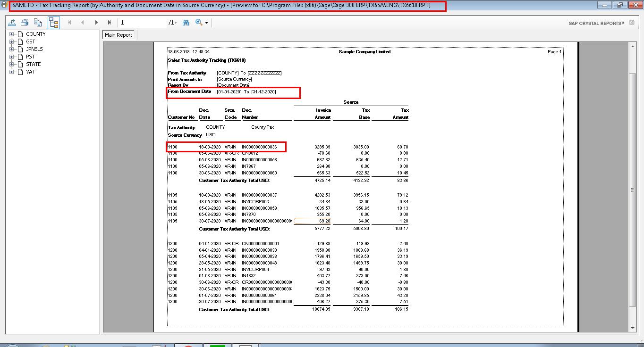Go to previous page arrow

pyautogui.click(x=83, y=23)
